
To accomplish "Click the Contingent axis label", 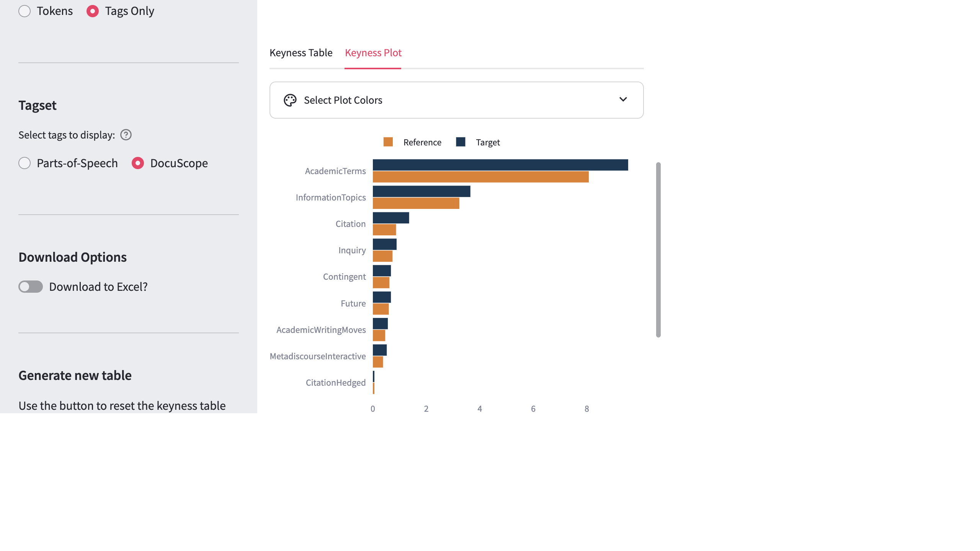I will tap(345, 277).
